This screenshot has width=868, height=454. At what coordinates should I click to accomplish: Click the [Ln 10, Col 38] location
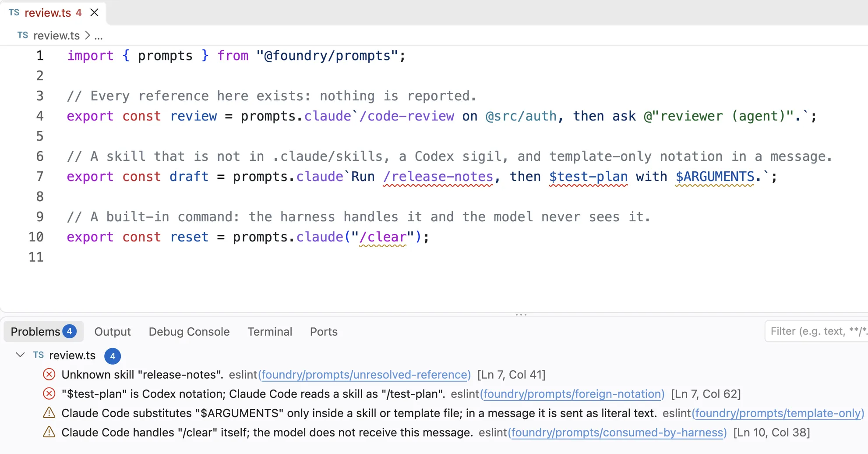tap(771, 433)
